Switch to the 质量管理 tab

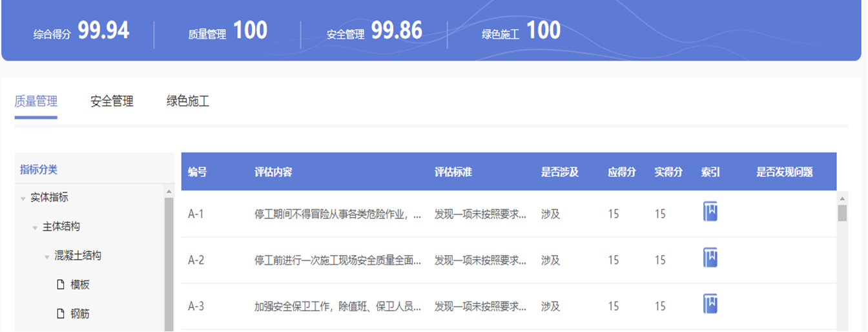pos(36,101)
